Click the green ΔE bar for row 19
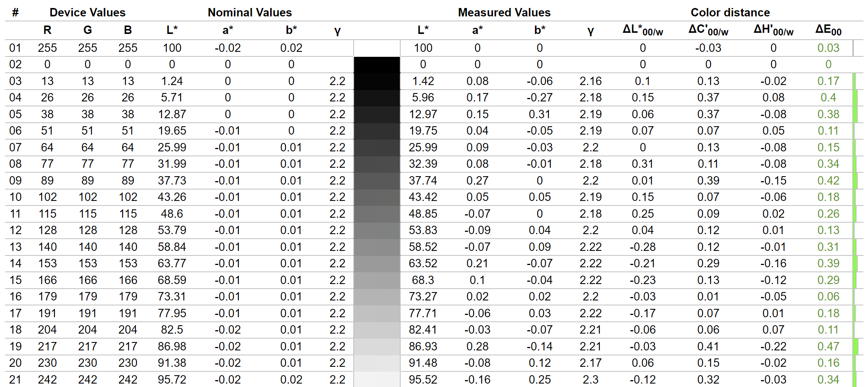The width and height of the screenshot is (868, 387). [855, 346]
